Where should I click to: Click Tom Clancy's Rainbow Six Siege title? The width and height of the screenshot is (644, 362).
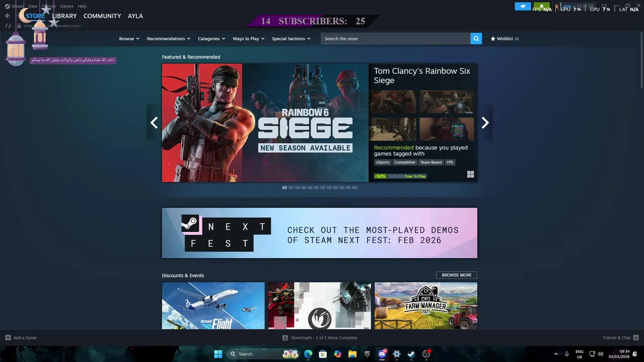pyautogui.click(x=422, y=75)
